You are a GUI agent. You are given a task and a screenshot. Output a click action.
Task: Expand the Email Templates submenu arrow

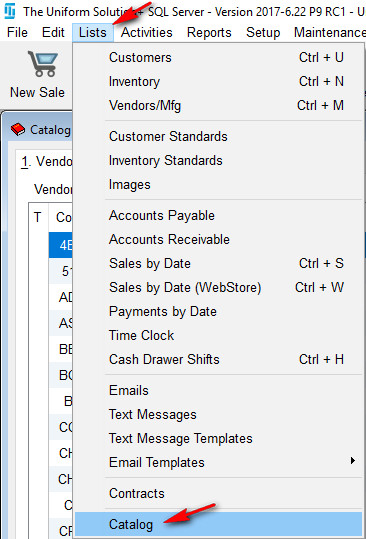pyautogui.click(x=353, y=461)
